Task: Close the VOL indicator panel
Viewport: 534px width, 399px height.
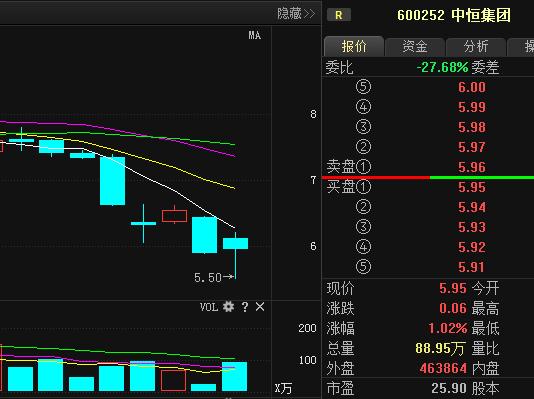Action: click(x=260, y=307)
